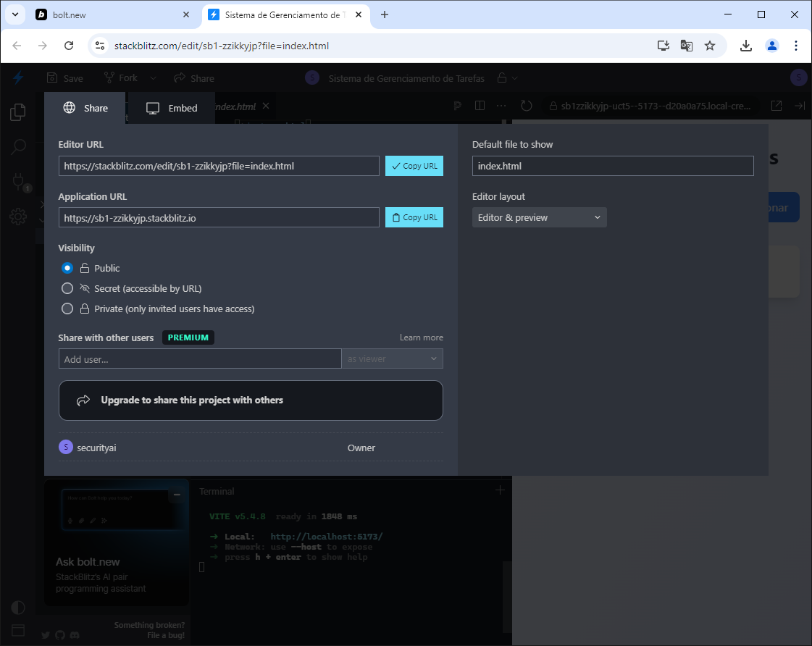Open the 'as viewer' role dropdown

pos(392,358)
